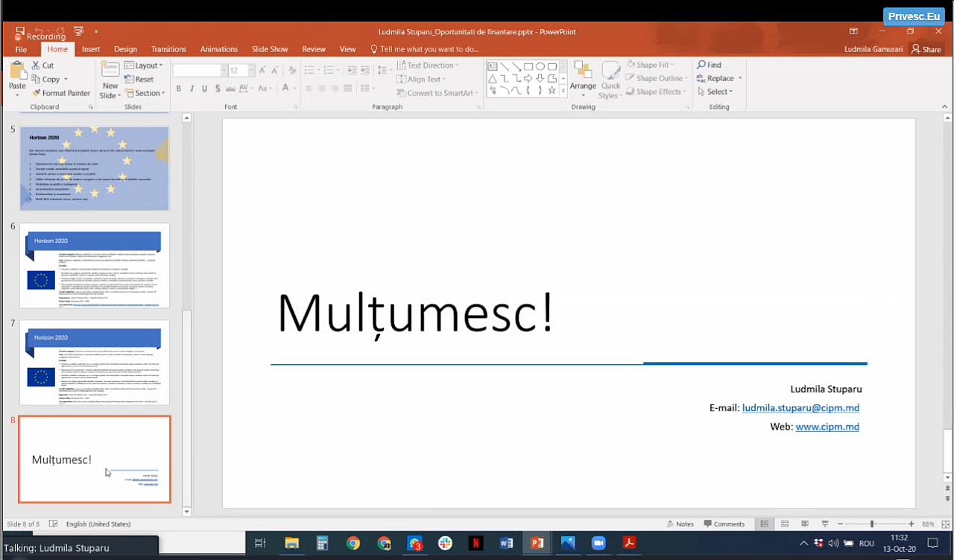
Task: Click the zoom slider handle
Action: click(x=872, y=524)
